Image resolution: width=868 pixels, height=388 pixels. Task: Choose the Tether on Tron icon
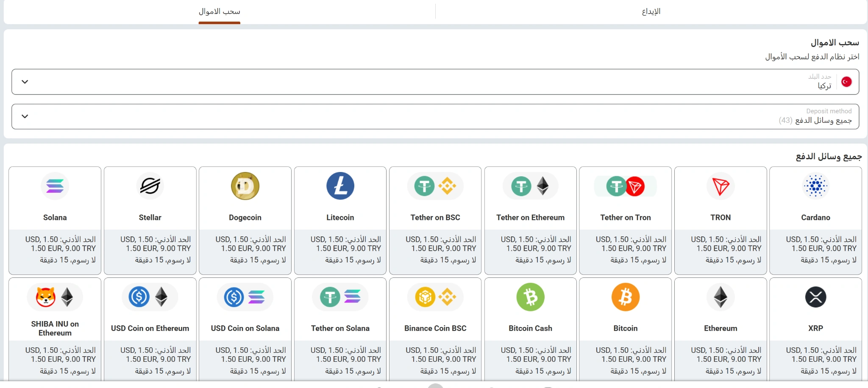point(626,186)
